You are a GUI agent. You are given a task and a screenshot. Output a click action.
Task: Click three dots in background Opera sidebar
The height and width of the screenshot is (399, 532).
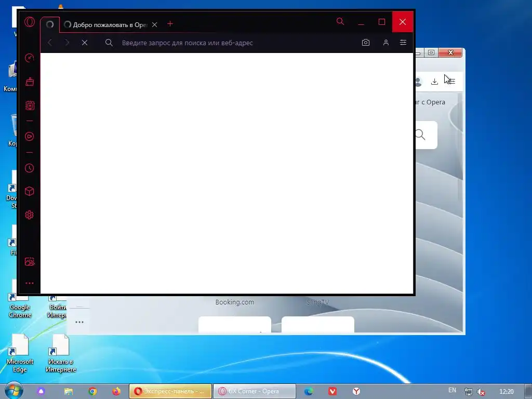point(79,322)
